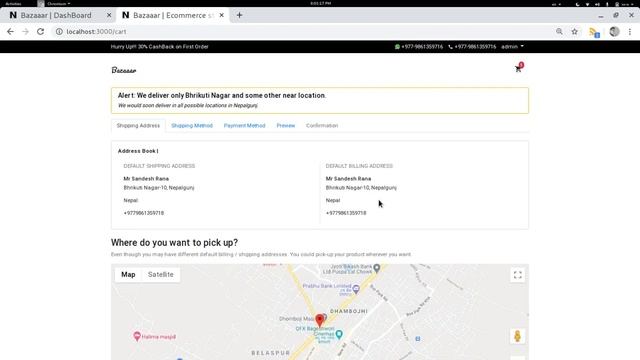Click the WhatsApp phone number icon
The width and height of the screenshot is (640, 360).
click(x=397, y=47)
